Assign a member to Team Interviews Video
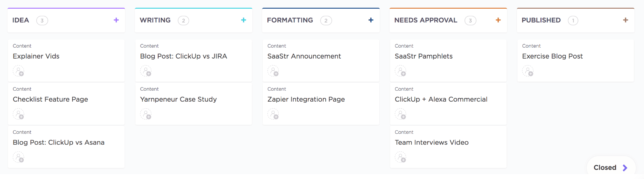Screen dimensions: 644x179 (400, 157)
